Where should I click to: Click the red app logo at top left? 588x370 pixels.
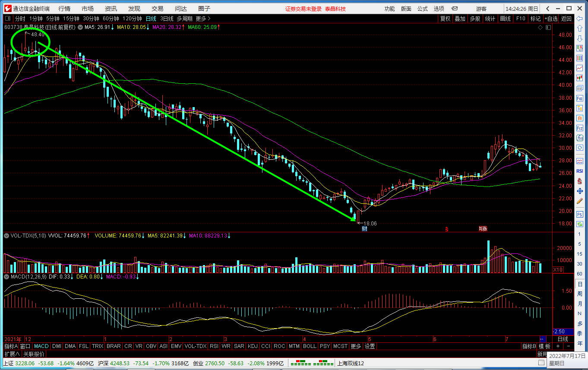coord(7,9)
